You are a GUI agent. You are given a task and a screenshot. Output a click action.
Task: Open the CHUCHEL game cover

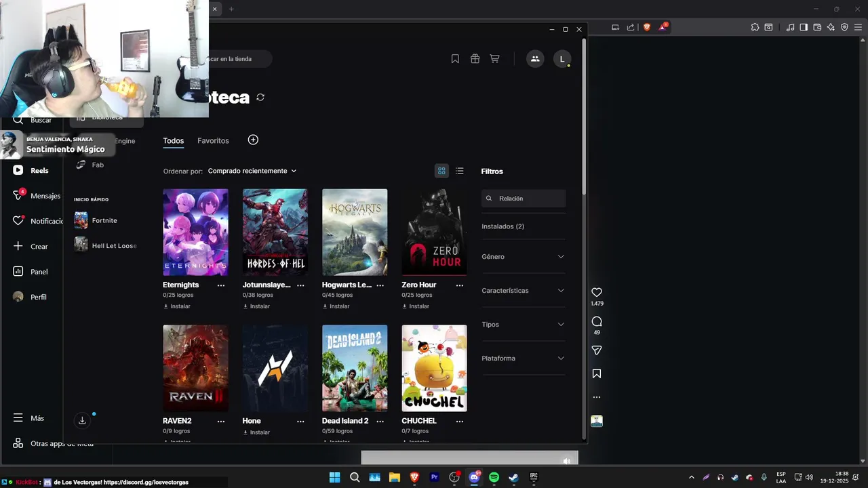pos(434,368)
